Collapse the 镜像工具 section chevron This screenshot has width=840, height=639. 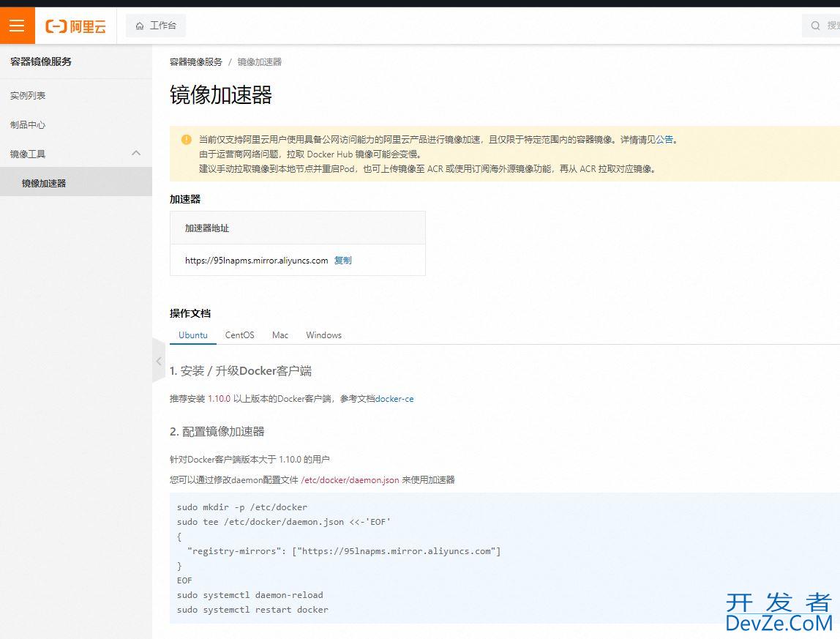(136, 153)
